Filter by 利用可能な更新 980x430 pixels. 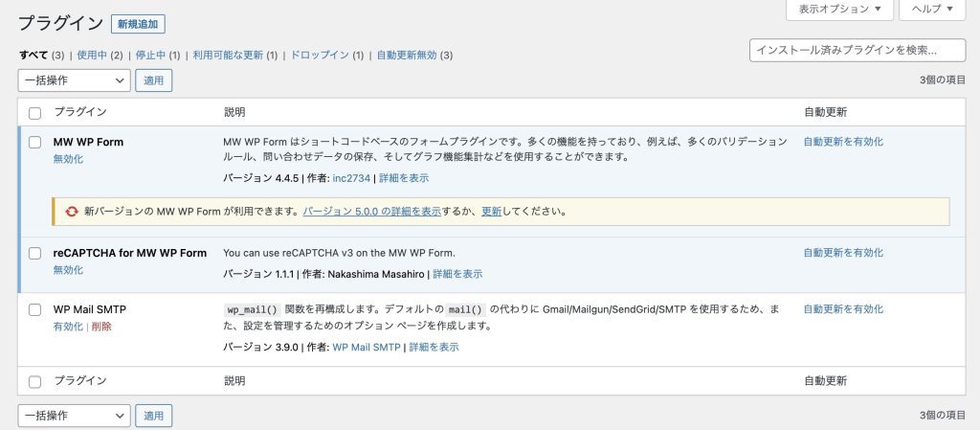pyautogui.click(x=228, y=55)
